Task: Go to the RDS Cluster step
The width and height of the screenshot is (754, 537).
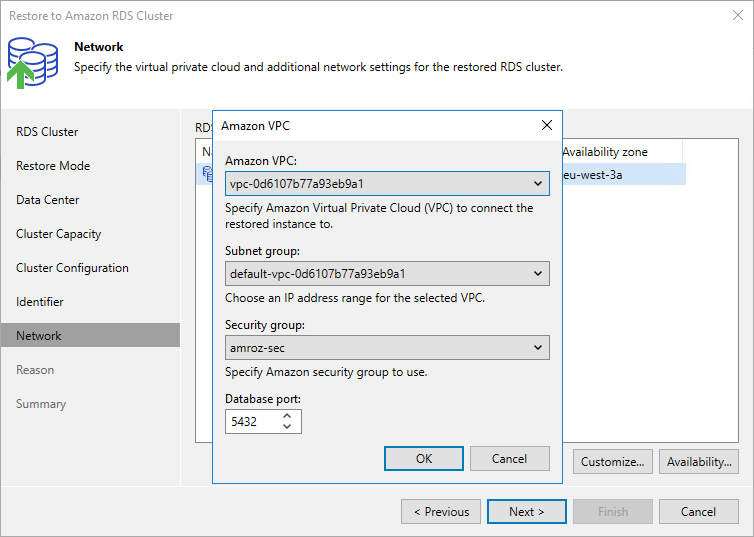Action: 47,132
